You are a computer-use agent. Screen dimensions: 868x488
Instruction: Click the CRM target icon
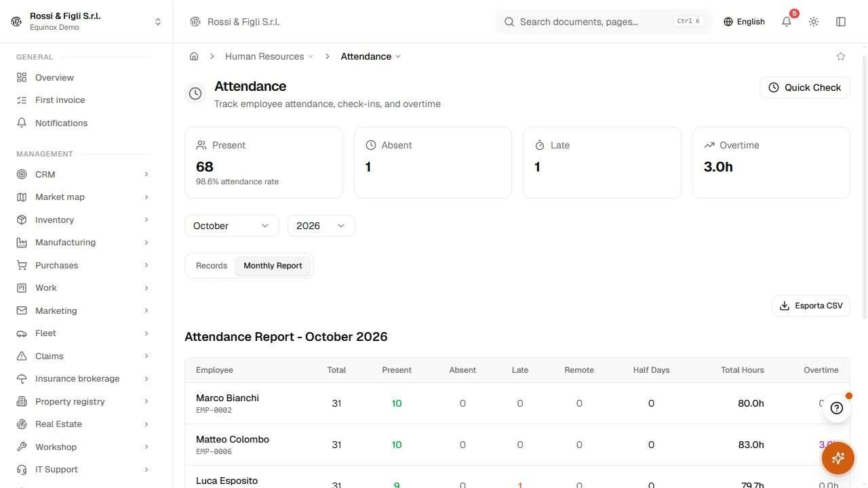(22, 174)
